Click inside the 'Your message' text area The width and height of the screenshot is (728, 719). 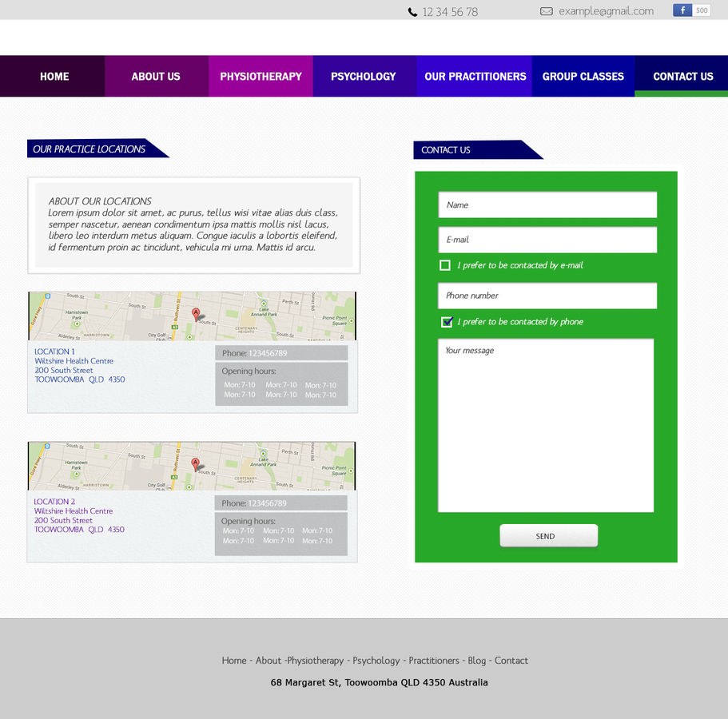[547, 423]
